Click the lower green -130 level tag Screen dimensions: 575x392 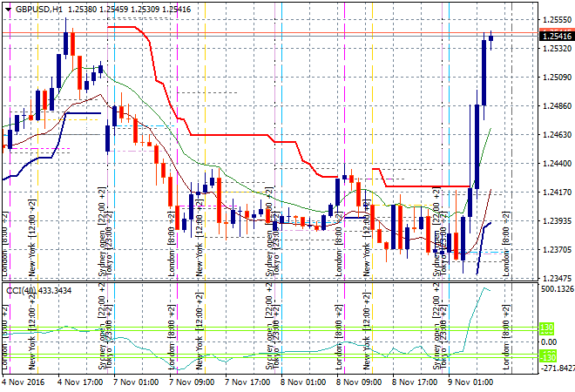click(547, 357)
